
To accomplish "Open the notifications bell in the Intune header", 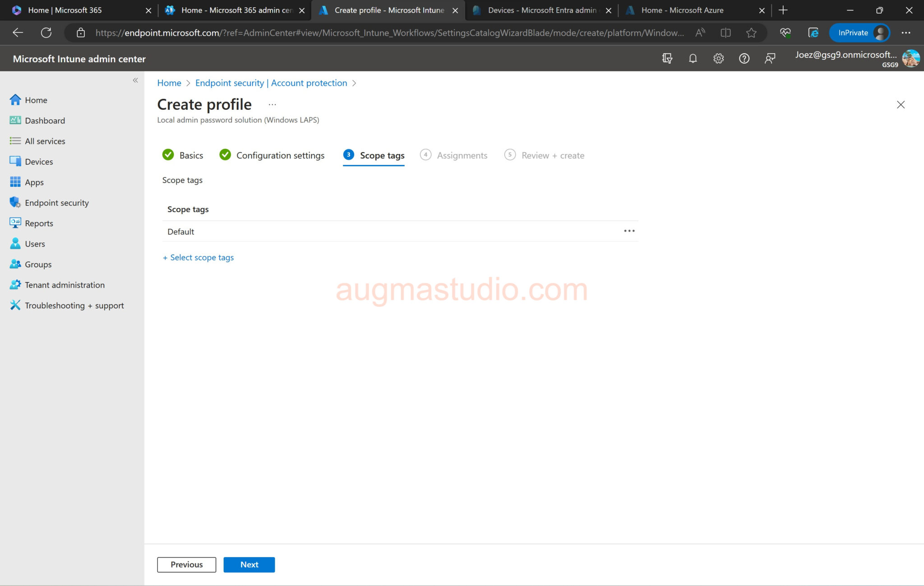I will pos(693,58).
